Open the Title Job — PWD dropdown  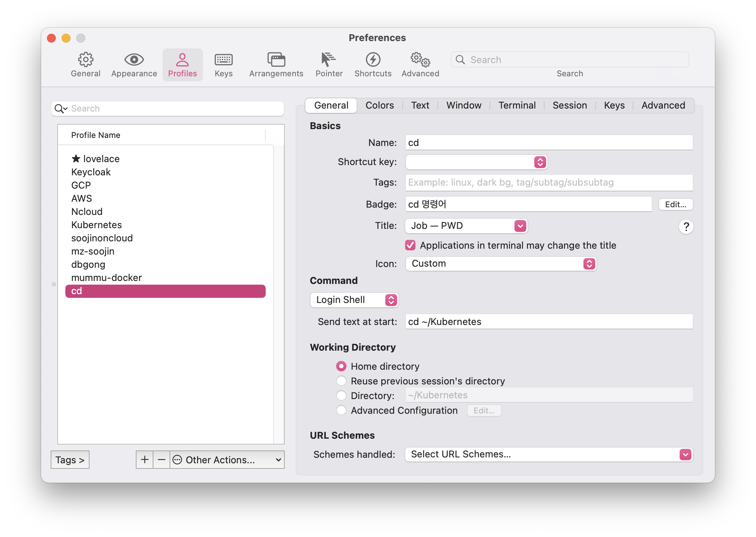pyautogui.click(x=466, y=226)
